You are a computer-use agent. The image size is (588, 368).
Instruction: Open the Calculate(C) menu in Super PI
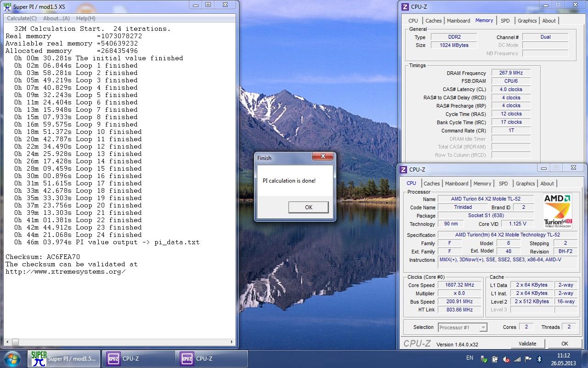coord(22,18)
